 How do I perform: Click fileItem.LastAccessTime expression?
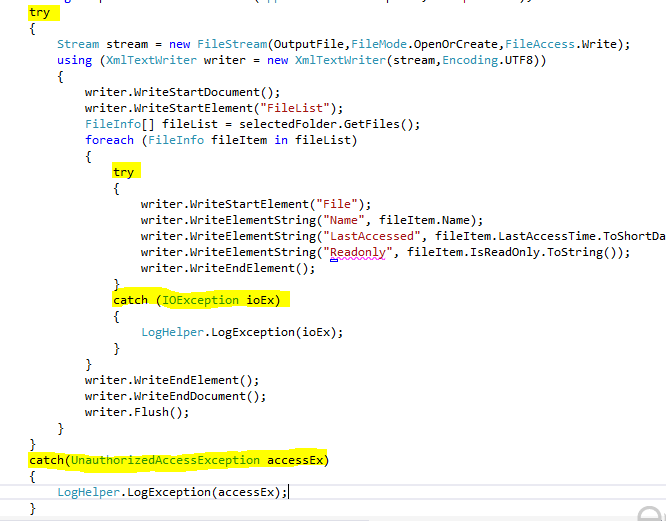(x=515, y=237)
